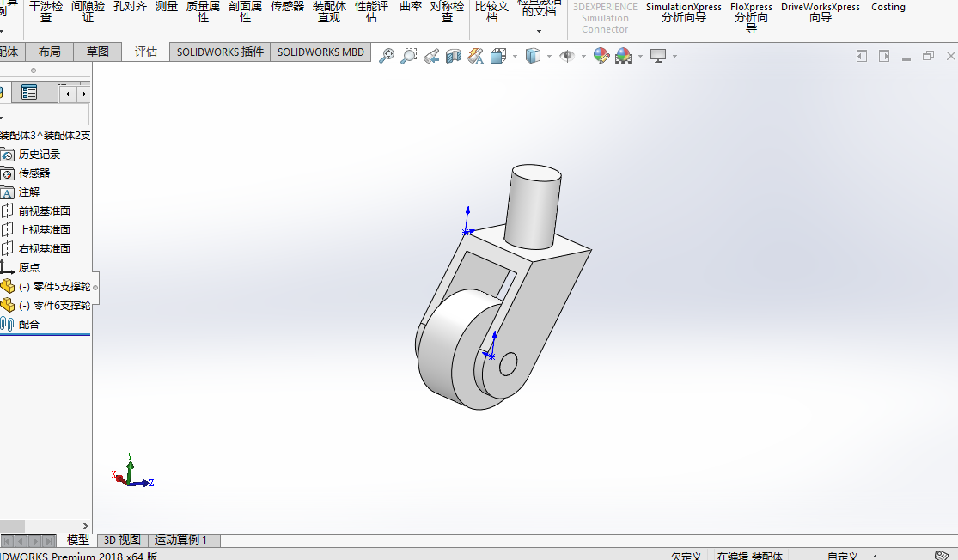
Task: Click the Display Style cube icon
Action: (533, 56)
